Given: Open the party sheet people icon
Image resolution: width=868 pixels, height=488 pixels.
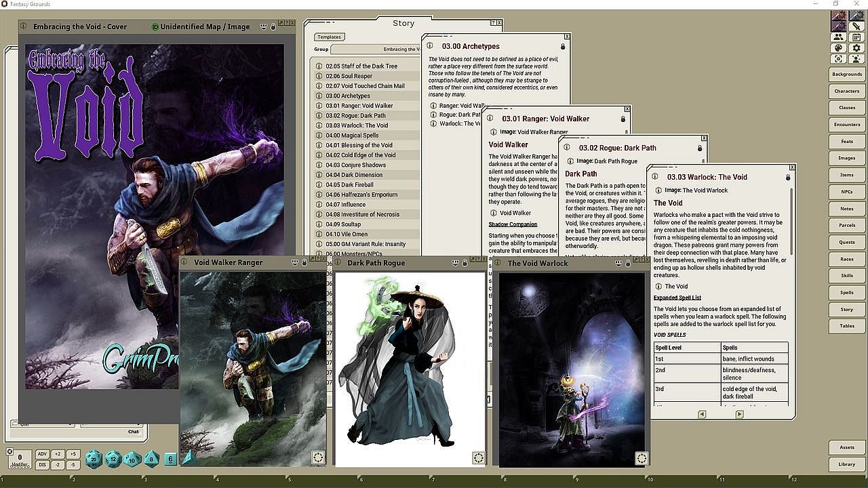Looking at the screenshot, I should [x=838, y=37].
